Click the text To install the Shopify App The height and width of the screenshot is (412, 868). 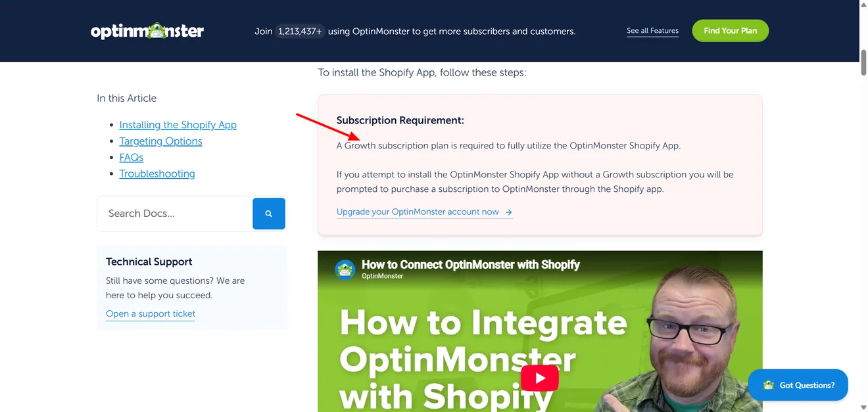422,72
